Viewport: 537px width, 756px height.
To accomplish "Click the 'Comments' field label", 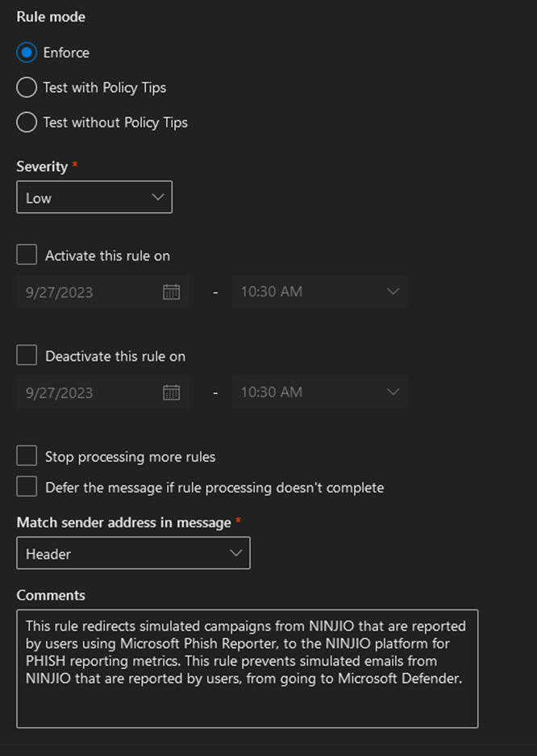I will [x=51, y=596].
